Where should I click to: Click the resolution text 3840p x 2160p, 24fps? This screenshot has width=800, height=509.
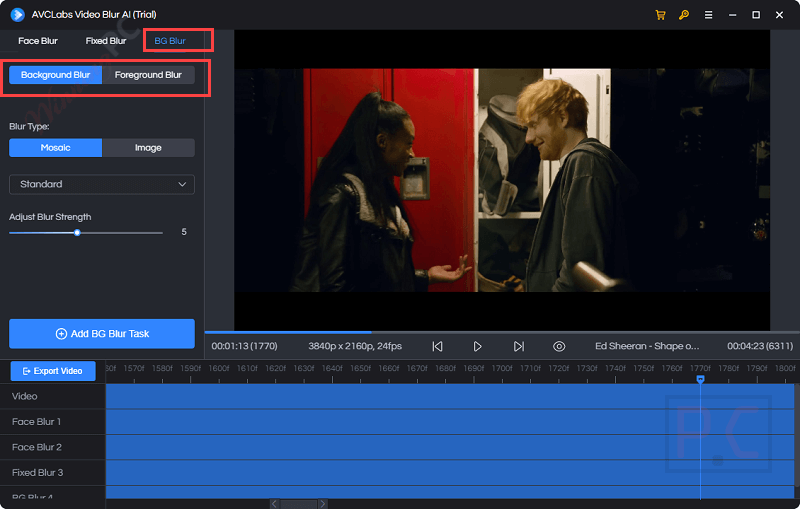click(x=355, y=346)
